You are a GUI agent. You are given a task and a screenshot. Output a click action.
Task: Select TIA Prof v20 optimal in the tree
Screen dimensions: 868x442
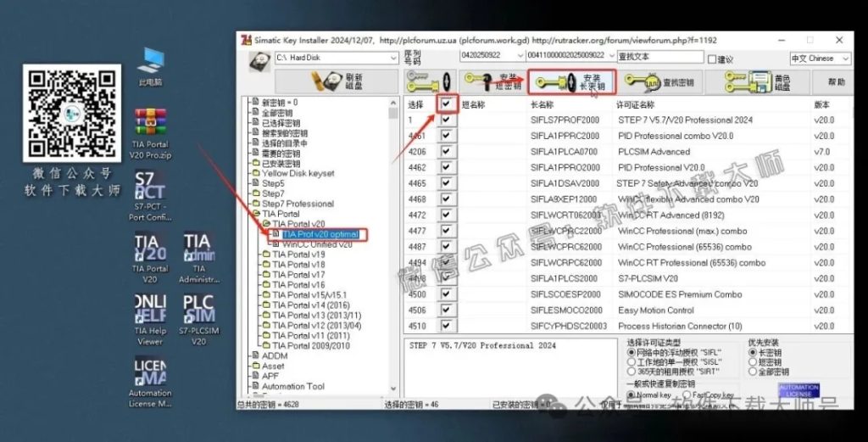pos(320,234)
